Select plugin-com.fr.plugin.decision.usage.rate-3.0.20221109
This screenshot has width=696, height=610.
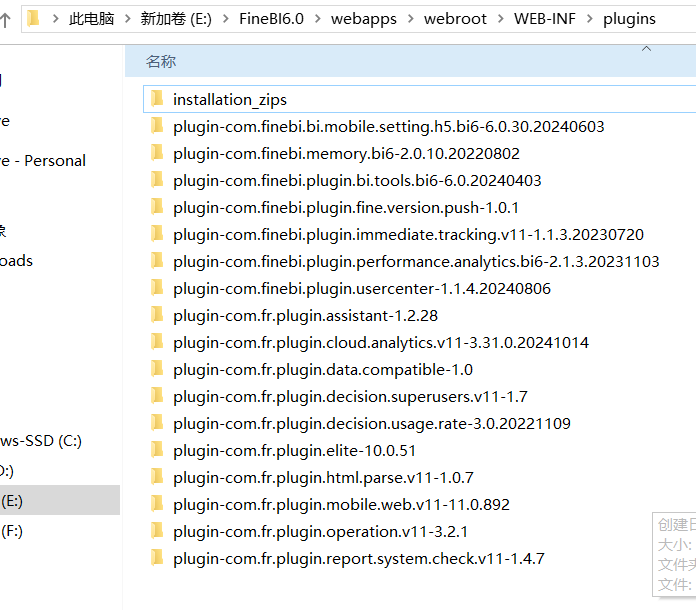point(372,424)
